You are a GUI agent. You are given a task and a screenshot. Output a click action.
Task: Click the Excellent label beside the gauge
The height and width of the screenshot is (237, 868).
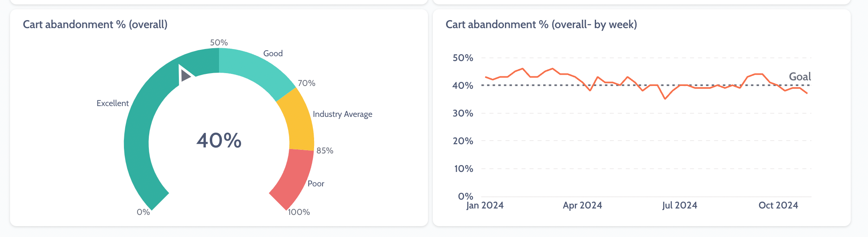point(113,103)
